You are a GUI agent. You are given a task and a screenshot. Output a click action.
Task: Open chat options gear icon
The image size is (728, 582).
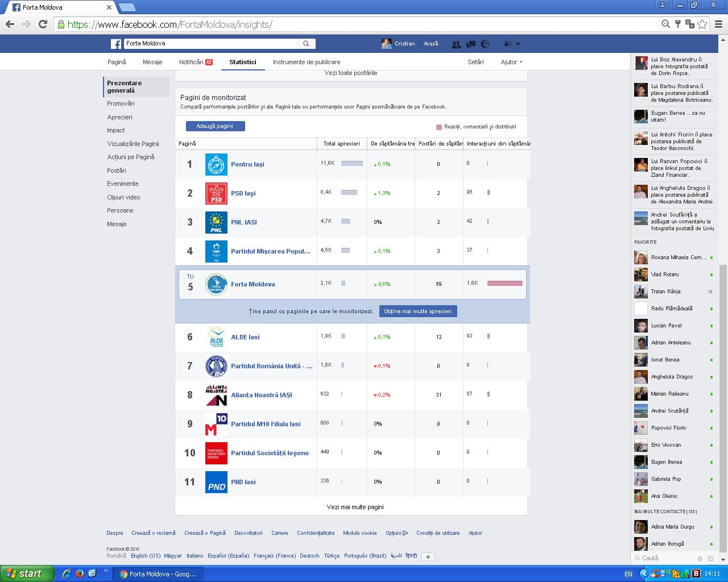pyautogui.click(x=700, y=558)
